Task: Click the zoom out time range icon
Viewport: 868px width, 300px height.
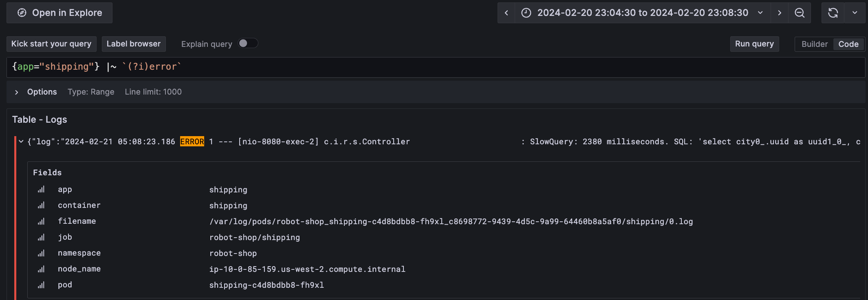Action: pyautogui.click(x=800, y=13)
